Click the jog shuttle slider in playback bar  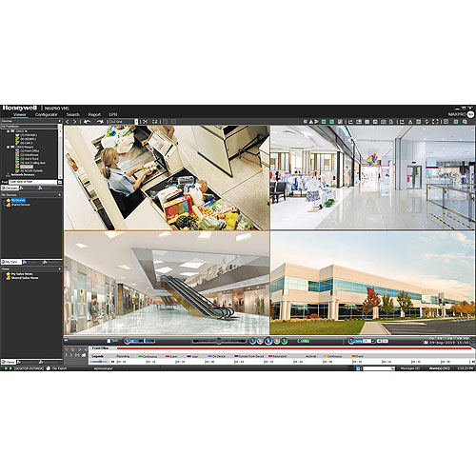(219, 341)
